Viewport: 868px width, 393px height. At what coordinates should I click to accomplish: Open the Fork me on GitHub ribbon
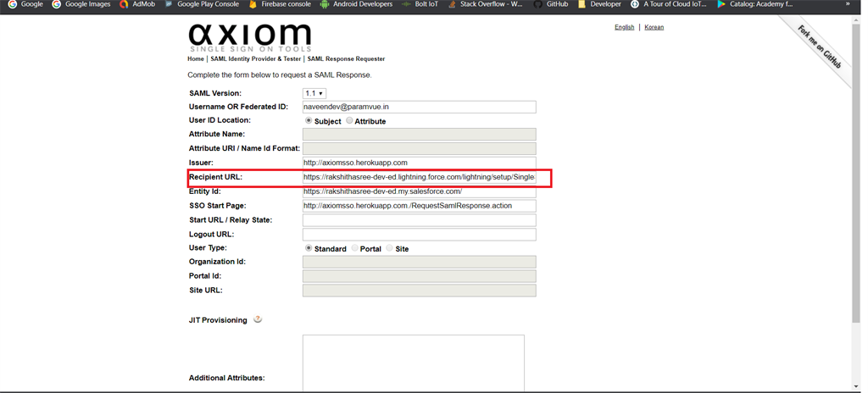(x=819, y=47)
